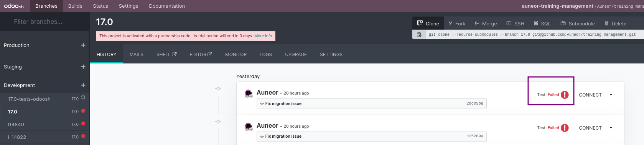
Task: Click Test: Failed status of build c252d9a
Action: pyautogui.click(x=548, y=128)
